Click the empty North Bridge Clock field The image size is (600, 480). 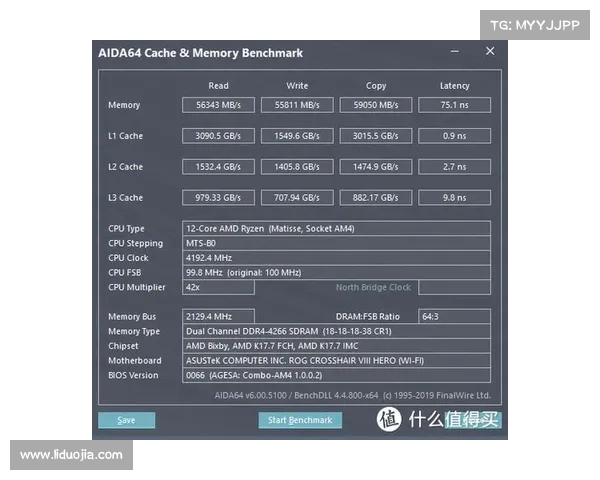pyautogui.click(x=455, y=287)
